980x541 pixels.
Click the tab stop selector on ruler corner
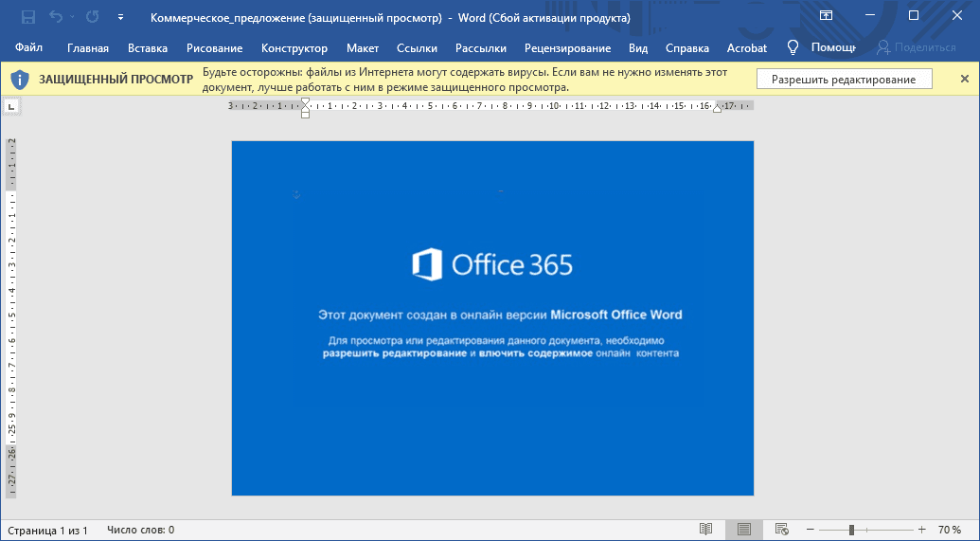(x=11, y=106)
